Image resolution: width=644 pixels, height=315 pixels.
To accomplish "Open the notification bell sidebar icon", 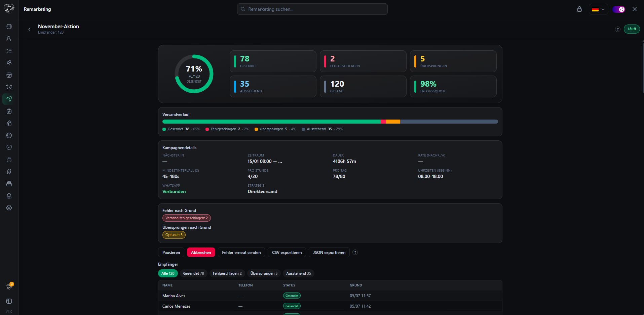I will tap(9, 196).
